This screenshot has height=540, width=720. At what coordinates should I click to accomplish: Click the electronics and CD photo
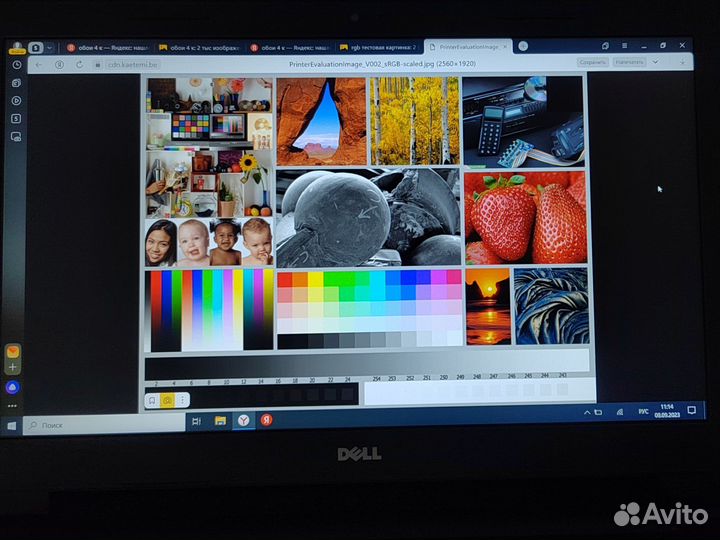point(523,121)
